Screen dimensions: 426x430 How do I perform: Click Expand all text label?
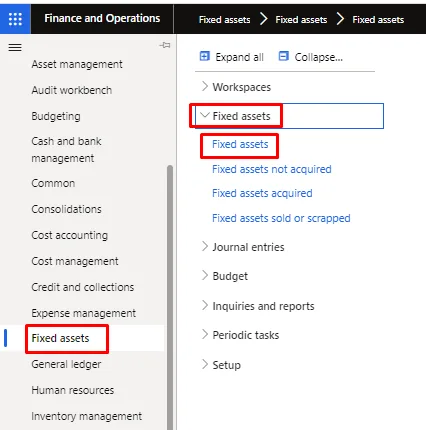[x=239, y=57]
